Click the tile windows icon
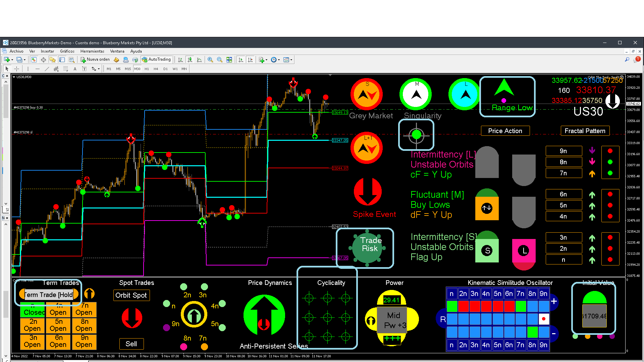Image resolution: width=644 pixels, height=362 pixels. [229, 60]
